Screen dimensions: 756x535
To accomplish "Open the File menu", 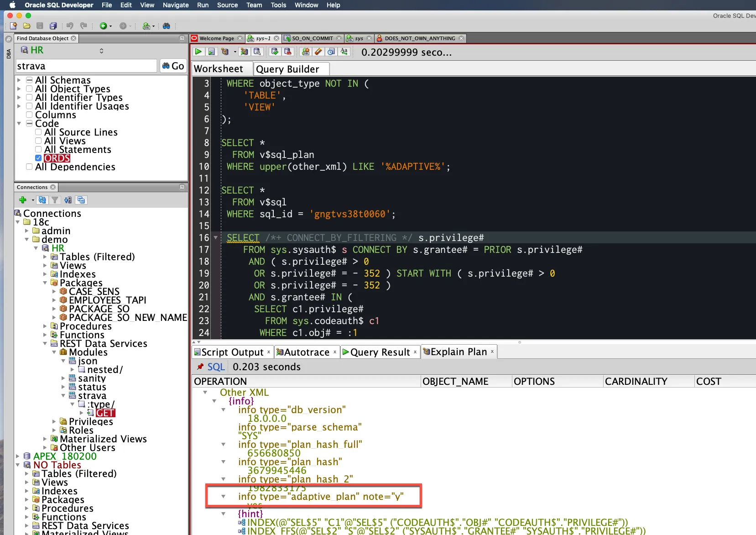I will click(x=107, y=5).
